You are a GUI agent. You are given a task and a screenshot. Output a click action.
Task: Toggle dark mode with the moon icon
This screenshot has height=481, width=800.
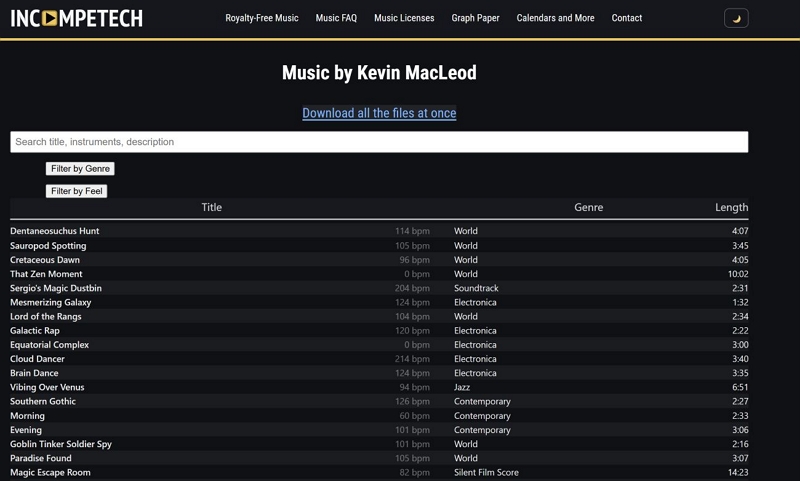(x=736, y=18)
